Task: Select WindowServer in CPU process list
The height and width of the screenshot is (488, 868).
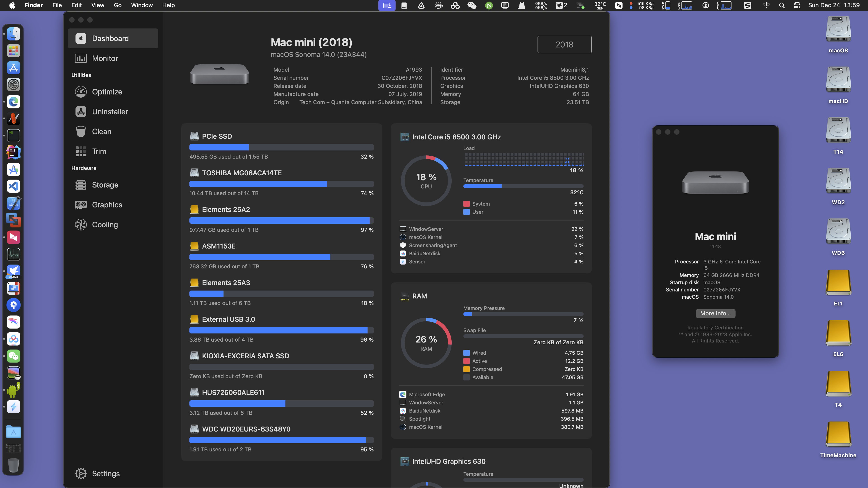Action: [491, 229]
